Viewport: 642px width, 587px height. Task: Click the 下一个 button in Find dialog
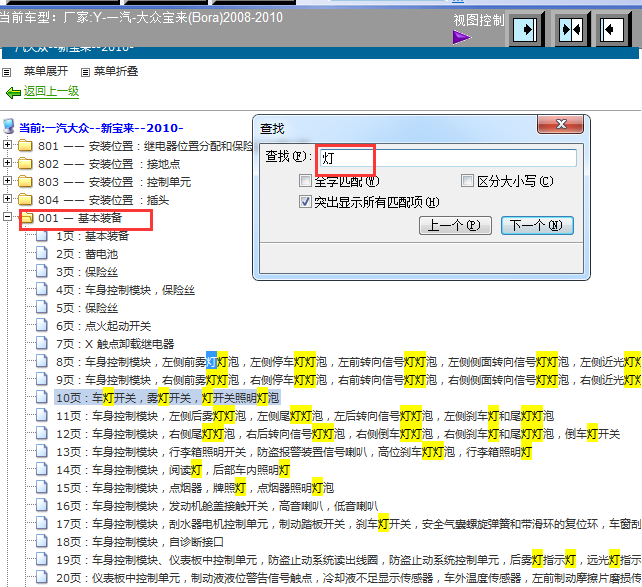[x=537, y=226]
